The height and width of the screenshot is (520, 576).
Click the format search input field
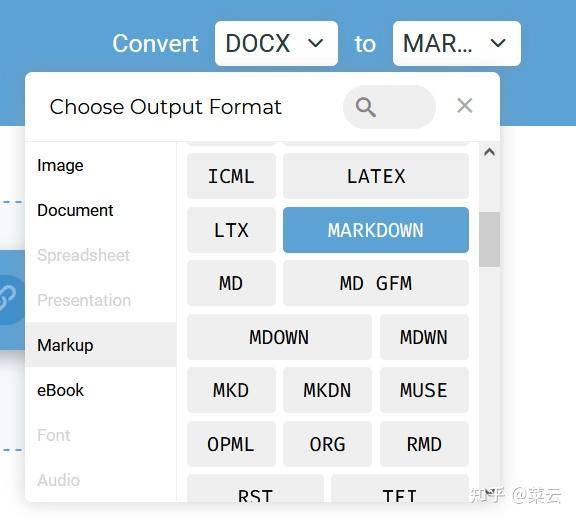coord(389,107)
